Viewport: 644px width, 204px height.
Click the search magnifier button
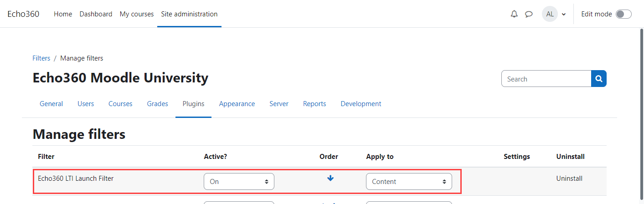pyautogui.click(x=599, y=79)
